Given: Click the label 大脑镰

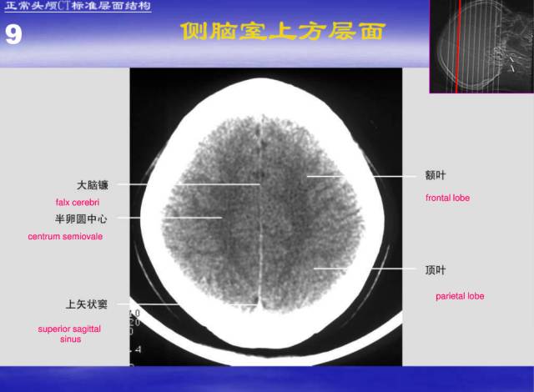Looking at the screenshot, I should click(x=93, y=185).
